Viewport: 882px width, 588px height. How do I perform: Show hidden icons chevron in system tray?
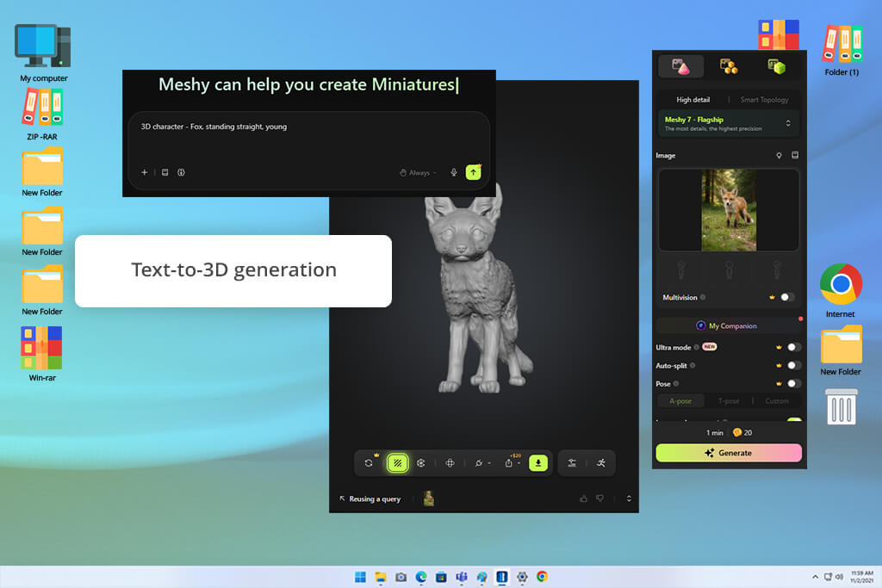[x=815, y=577]
